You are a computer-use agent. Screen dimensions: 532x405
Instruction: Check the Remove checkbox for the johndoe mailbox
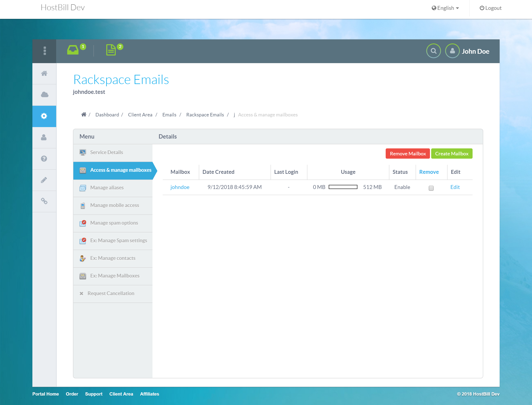(x=431, y=188)
